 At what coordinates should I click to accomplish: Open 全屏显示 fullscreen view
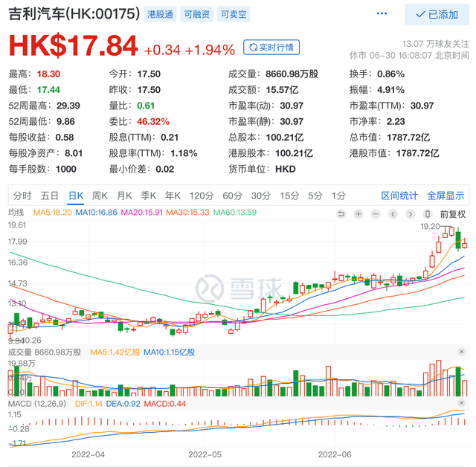(x=446, y=196)
